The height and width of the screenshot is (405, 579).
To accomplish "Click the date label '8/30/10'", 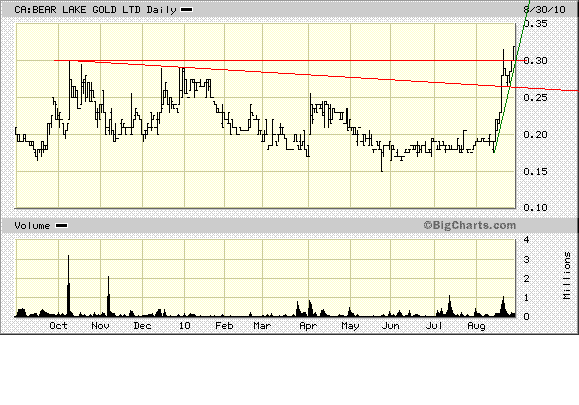I will coord(545,10).
